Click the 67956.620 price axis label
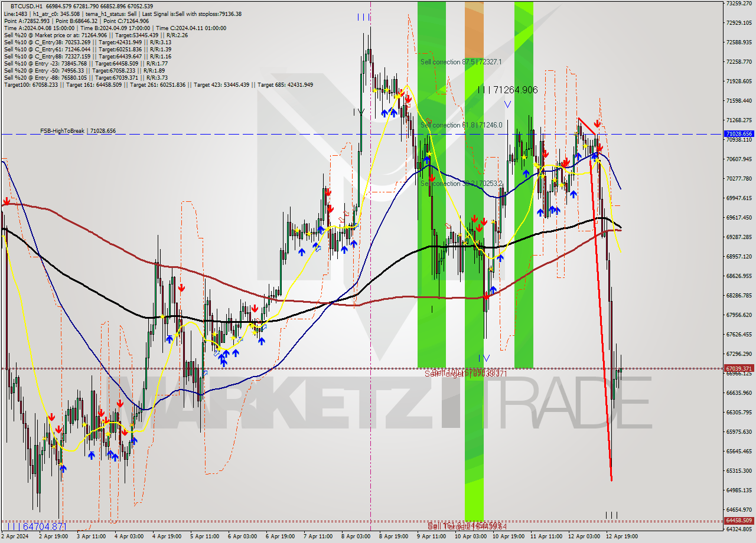The image size is (756, 543). (x=740, y=315)
